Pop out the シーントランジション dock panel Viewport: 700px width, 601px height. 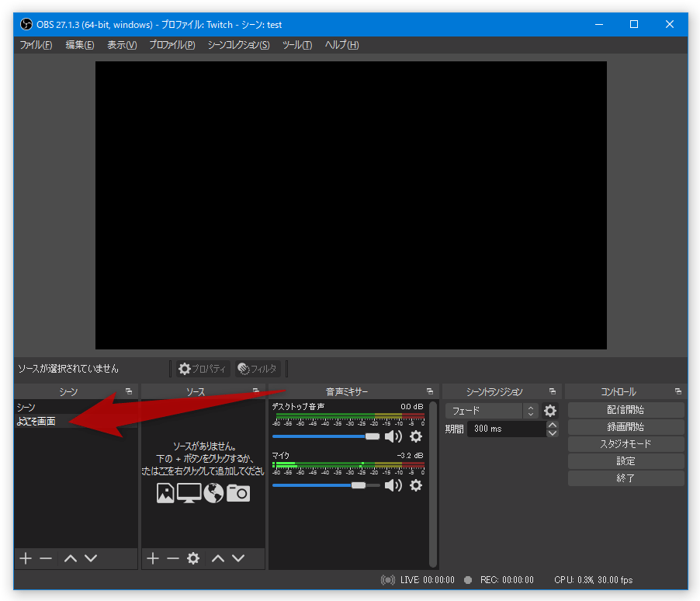pyautogui.click(x=553, y=391)
